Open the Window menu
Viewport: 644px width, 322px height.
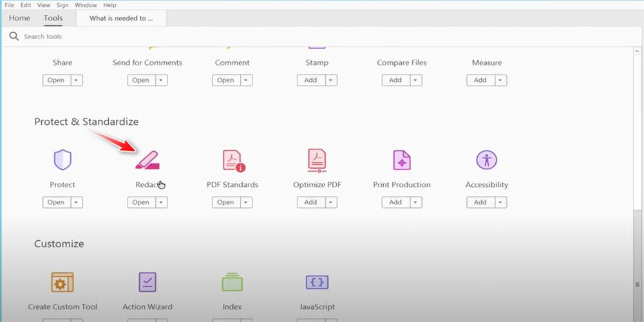click(x=86, y=5)
